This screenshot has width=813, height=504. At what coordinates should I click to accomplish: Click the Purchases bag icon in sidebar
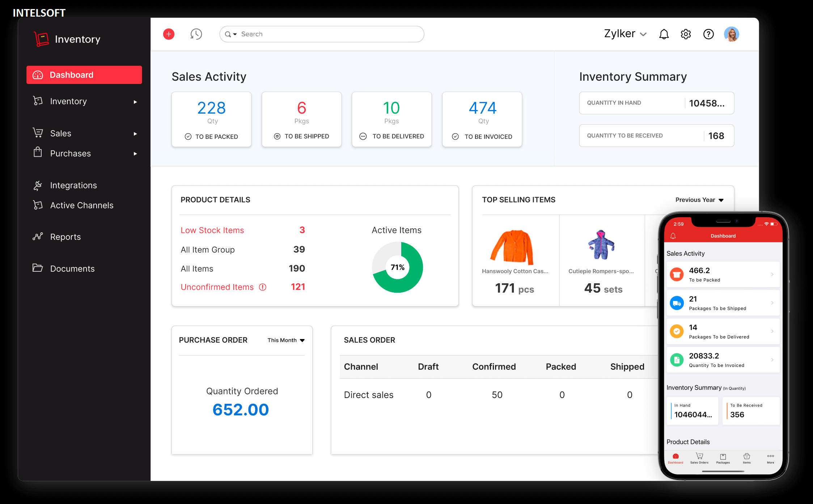38,152
